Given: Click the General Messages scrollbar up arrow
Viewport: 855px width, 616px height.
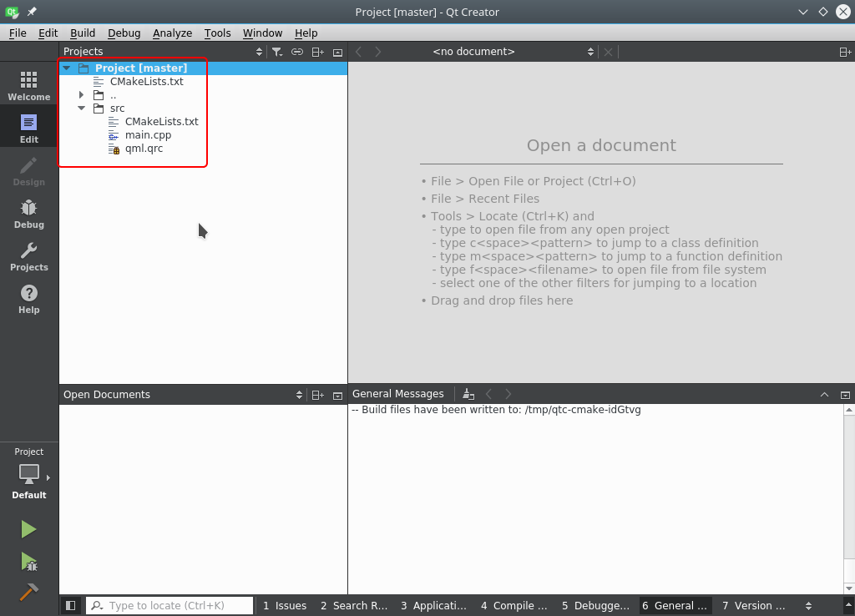Looking at the screenshot, I should pyautogui.click(x=849, y=410).
